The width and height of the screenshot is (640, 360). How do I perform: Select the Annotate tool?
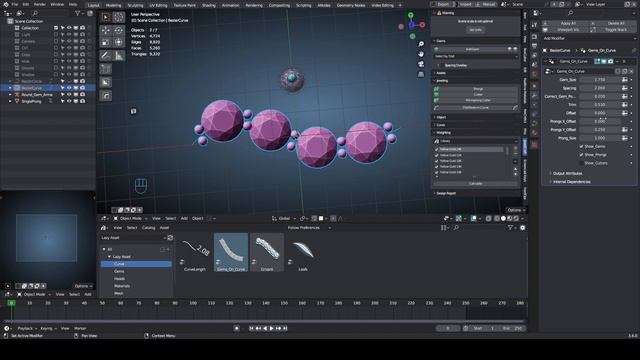coord(106,55)
